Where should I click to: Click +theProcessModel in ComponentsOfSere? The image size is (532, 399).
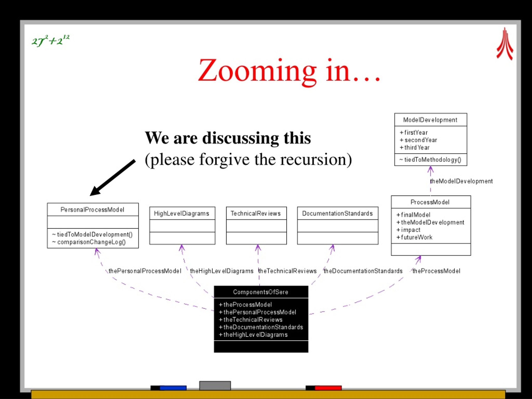[245, 305]
